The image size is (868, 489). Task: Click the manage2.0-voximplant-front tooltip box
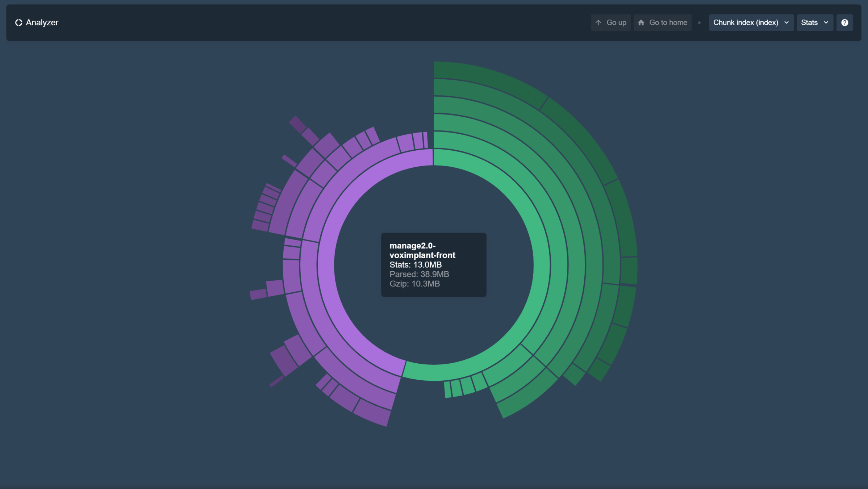pos(433,264)
